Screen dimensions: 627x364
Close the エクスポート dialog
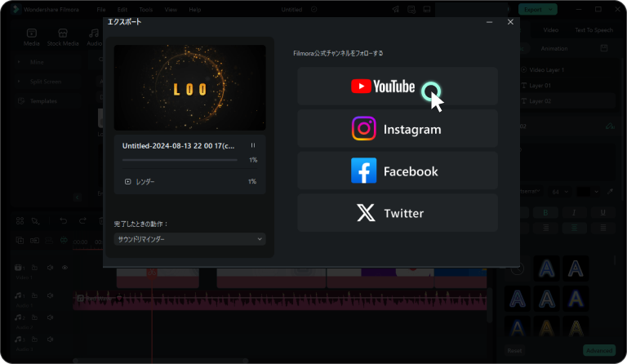(510, 22)
